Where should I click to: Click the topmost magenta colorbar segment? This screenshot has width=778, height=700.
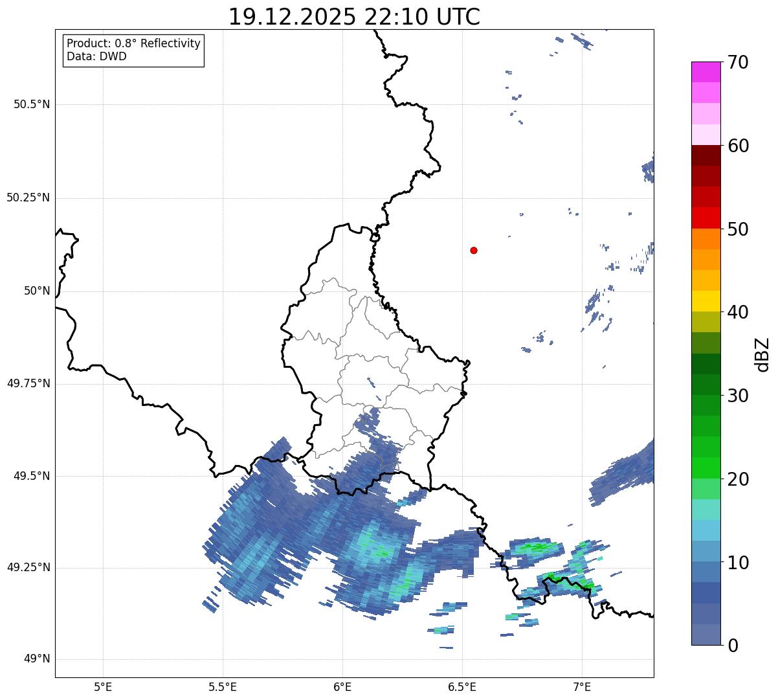click(x=706, y=72)
